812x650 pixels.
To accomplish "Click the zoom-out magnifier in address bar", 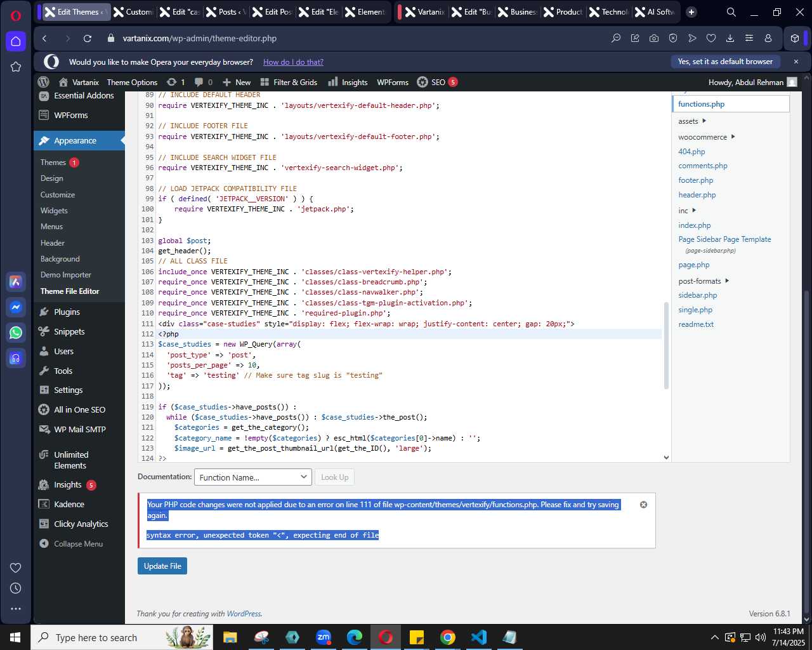I will tap(616, 39).
